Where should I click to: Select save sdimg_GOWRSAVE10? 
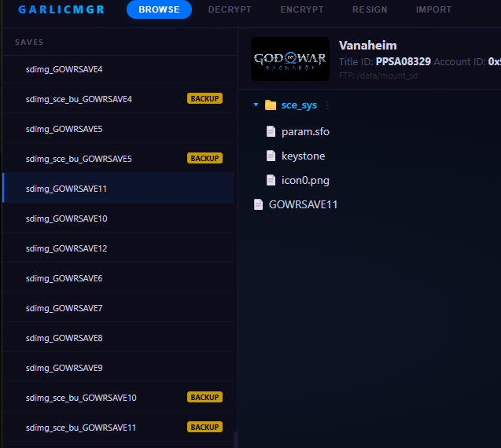tap(118, 218)
